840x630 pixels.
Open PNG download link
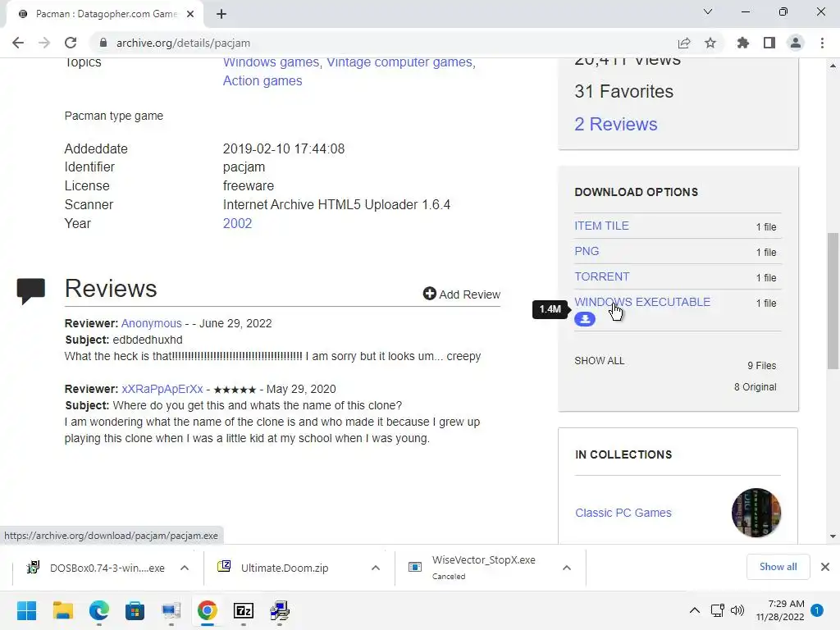(587, 251)
